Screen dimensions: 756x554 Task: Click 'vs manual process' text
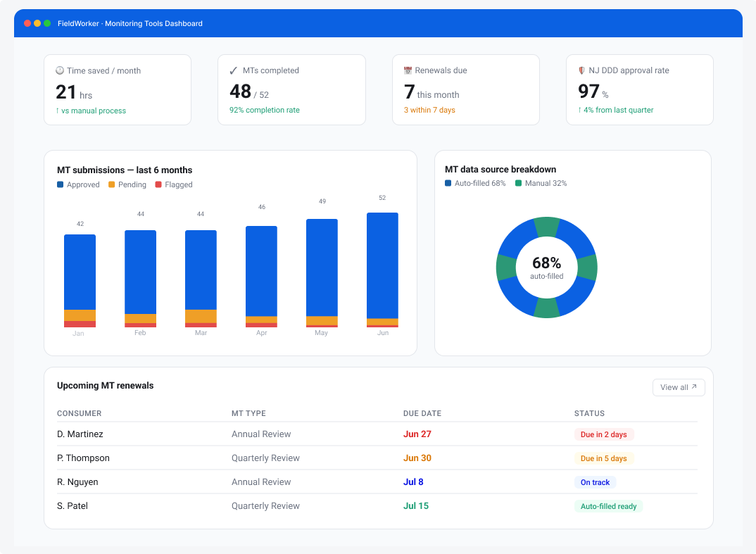(94, 111)
